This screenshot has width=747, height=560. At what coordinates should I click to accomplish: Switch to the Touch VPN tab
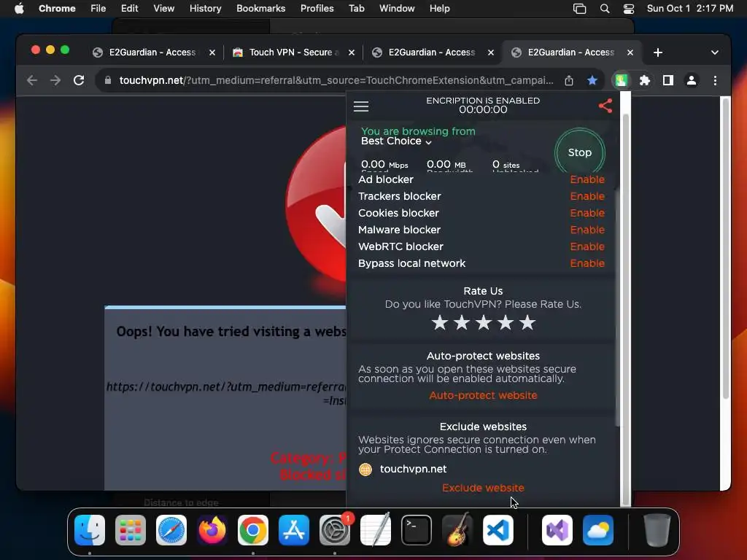point(293,52)
